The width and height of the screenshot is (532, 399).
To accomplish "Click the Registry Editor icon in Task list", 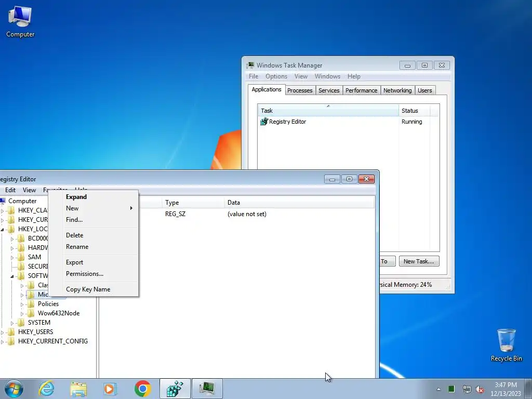I will (x=263, y=122).
